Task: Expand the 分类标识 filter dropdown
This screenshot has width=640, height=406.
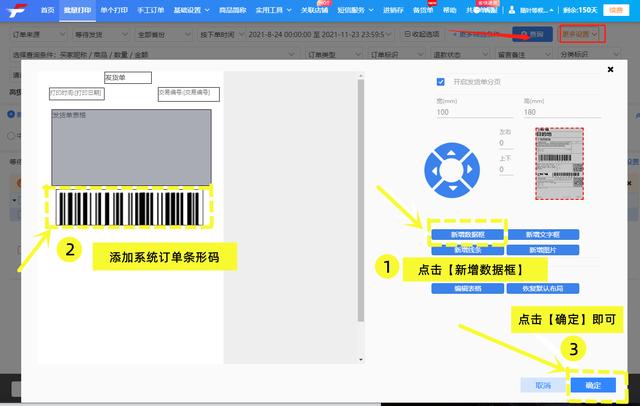Action: 589,54
